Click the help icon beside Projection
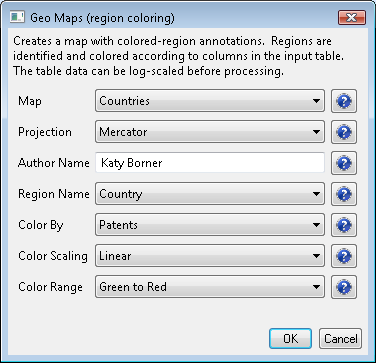 [x=344, y=132]
